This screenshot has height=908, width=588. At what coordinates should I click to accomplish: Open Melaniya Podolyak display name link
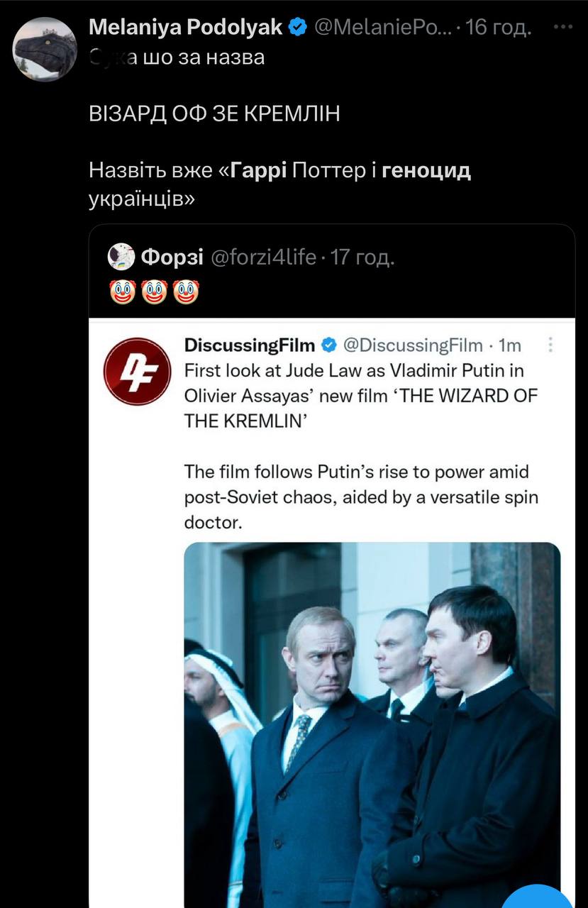coord(187,28)
